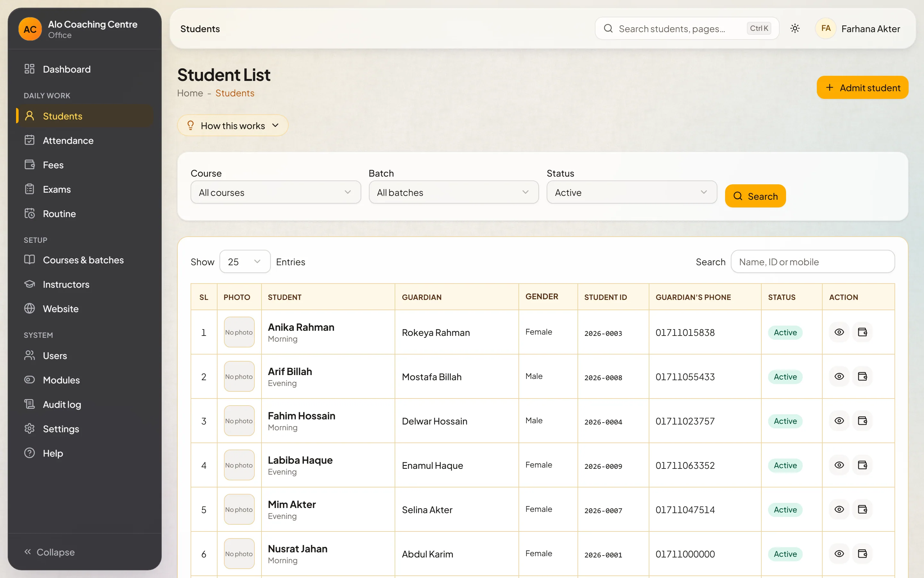924x578 pixels.
Task: Open the fees wallet icon for Nusrat Jahan
Action: click(862, 554)
